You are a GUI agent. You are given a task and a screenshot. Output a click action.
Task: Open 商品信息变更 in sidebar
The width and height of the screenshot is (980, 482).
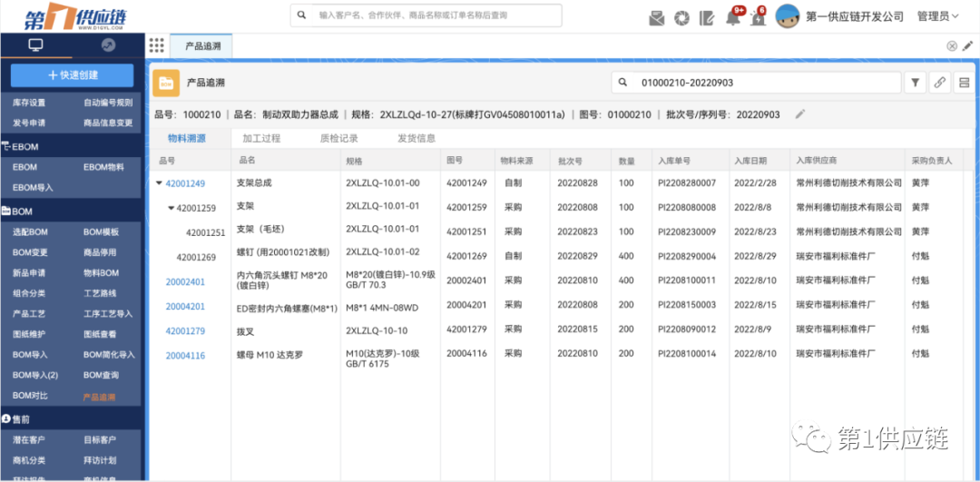point(108,123)
